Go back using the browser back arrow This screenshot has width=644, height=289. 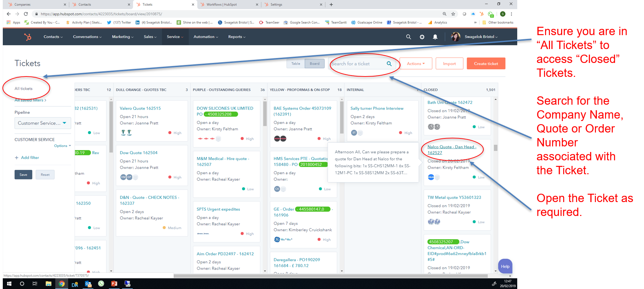[9, 14]
